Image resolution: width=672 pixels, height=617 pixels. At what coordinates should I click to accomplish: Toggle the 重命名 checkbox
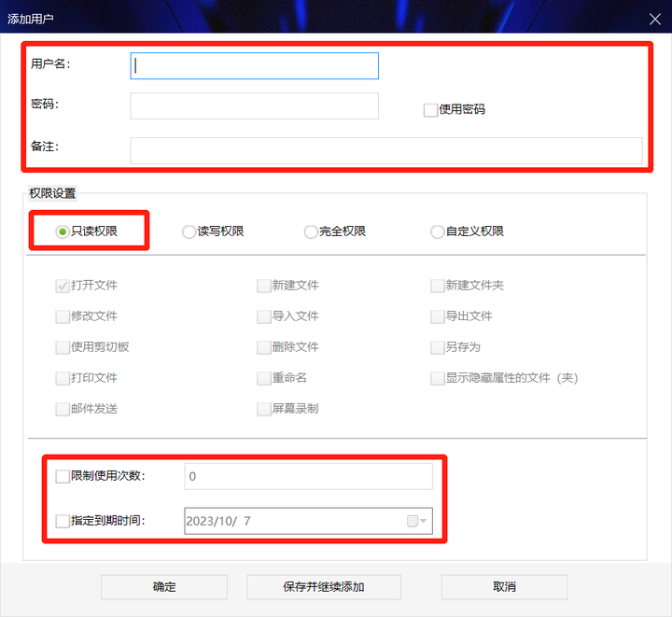pyautogui.click(x=263, y=378)
